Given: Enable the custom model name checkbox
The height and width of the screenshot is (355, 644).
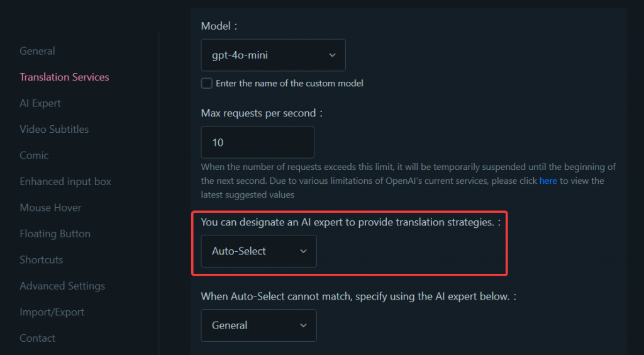Looking at the screenshot, I should coord(206,83).
